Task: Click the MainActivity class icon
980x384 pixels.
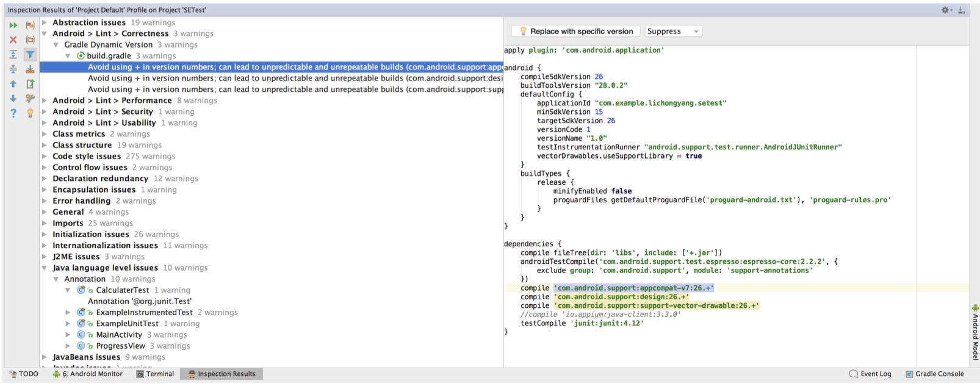Action: [x=81, y=335]
